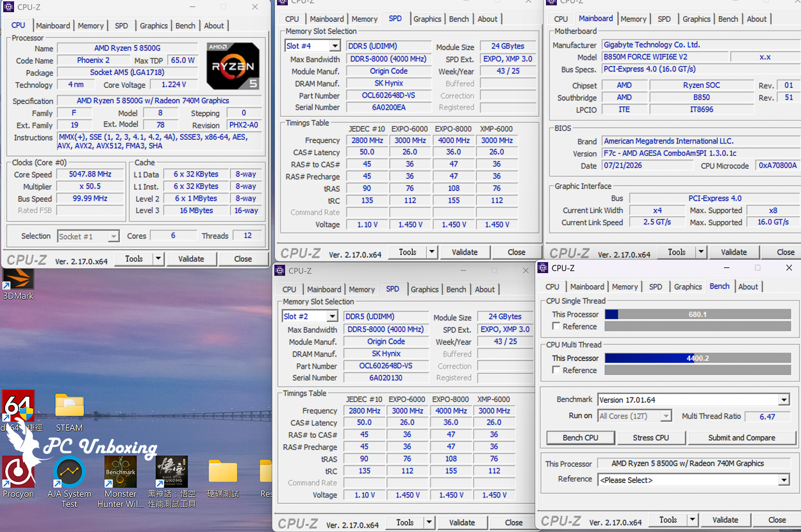Click the CPU-Z title bar icon of the Bench window
Viewport: 801px width, 532px height.
click(543, 268)
